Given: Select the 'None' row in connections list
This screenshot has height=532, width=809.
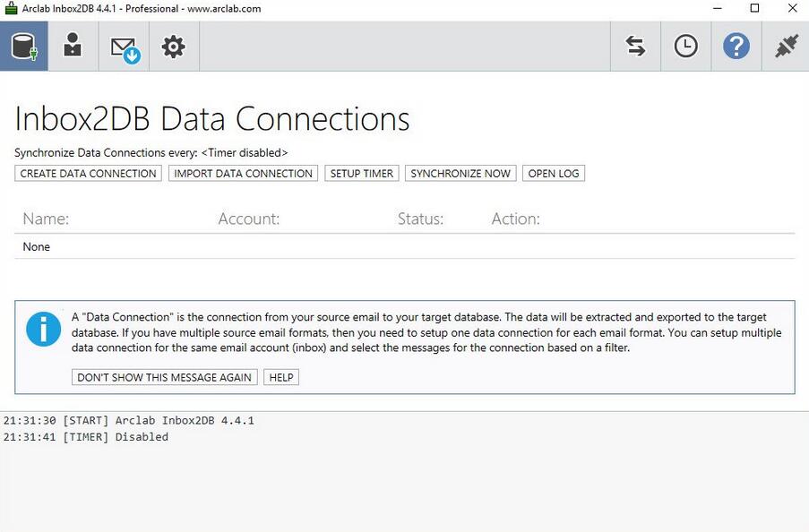Looking at the screenshot, I should pyautogui.click(x=405, y=246).
